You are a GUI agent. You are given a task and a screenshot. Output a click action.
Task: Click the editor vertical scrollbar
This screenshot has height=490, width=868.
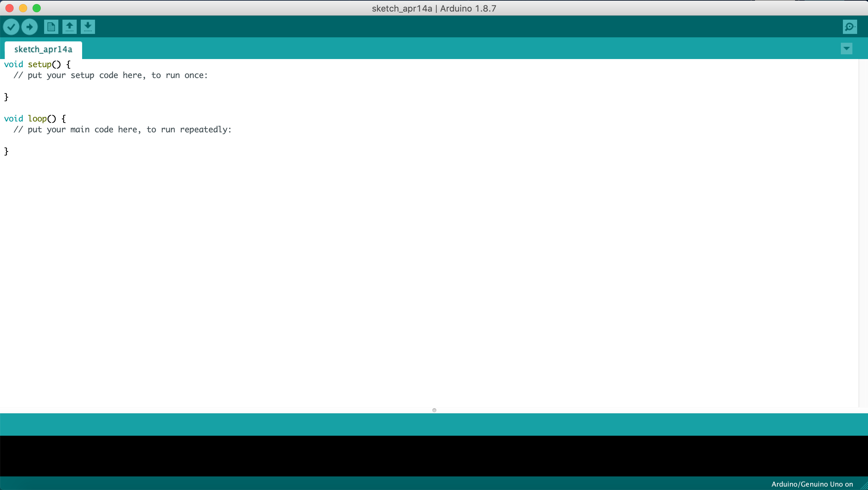click(863, 233)
